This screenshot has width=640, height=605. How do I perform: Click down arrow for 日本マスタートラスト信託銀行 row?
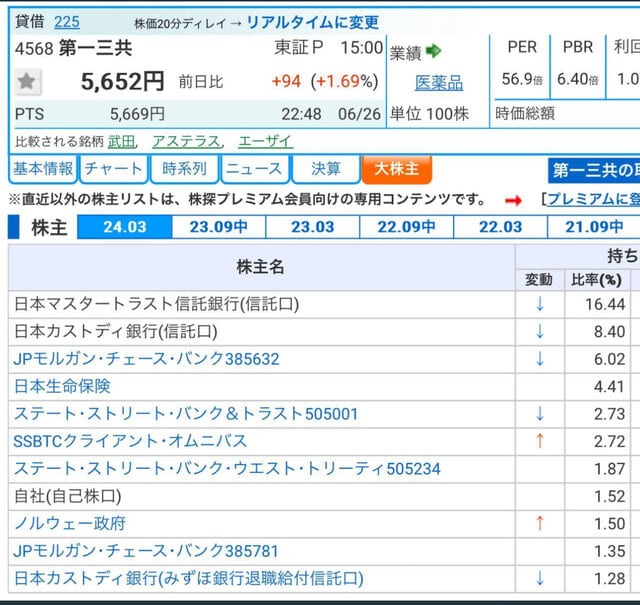[540, 304]
